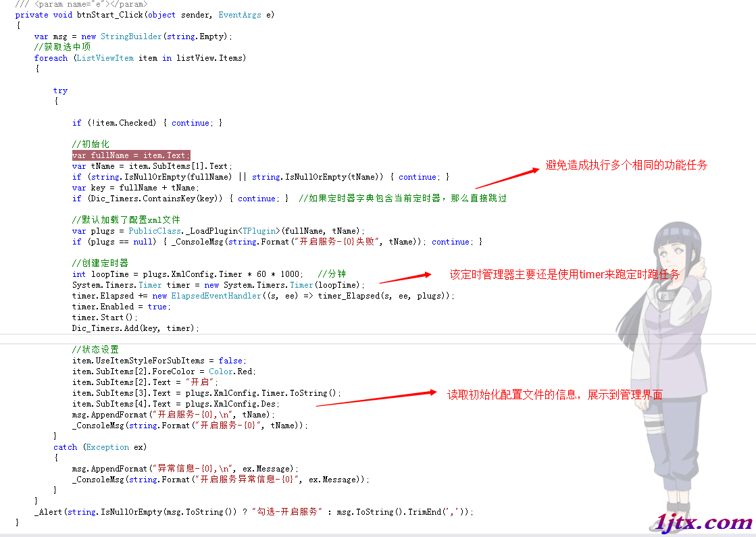Click msg.AppendFormat("开启服务-{0},\n") line
Image resolution: width=756 pixels, height=537 pixels.
point(174,415)
